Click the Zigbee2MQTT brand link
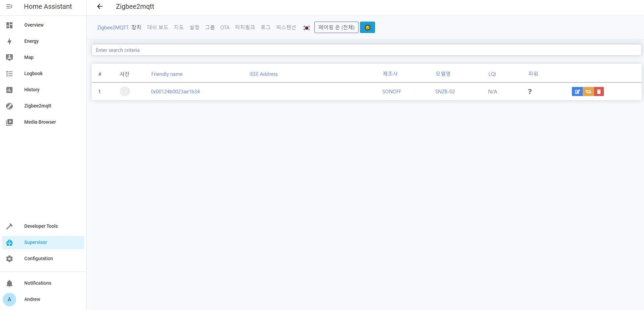The height and width of the screenshot is (310, 644). point(113,27)
